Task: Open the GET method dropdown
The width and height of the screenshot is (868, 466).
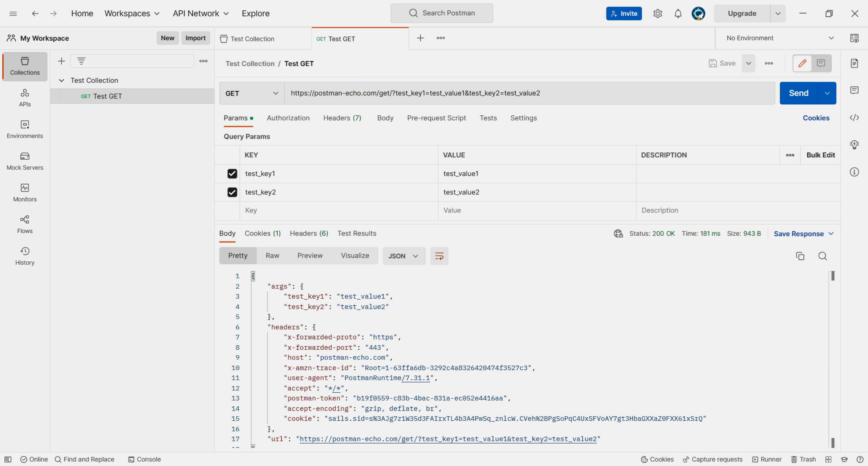Action: (x=252, y=93)
